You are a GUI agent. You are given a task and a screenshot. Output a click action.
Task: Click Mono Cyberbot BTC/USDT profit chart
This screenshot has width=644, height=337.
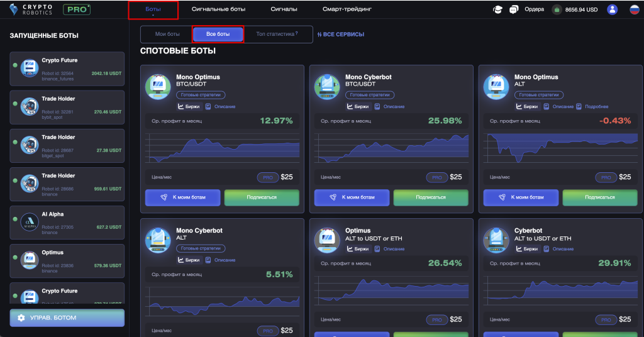[x=391, y=148]
